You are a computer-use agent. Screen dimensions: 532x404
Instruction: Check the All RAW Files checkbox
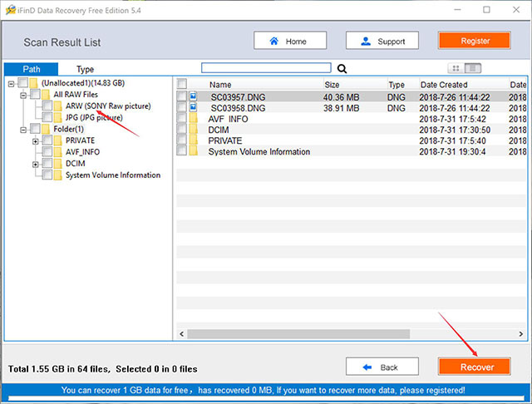coord(35,94)
